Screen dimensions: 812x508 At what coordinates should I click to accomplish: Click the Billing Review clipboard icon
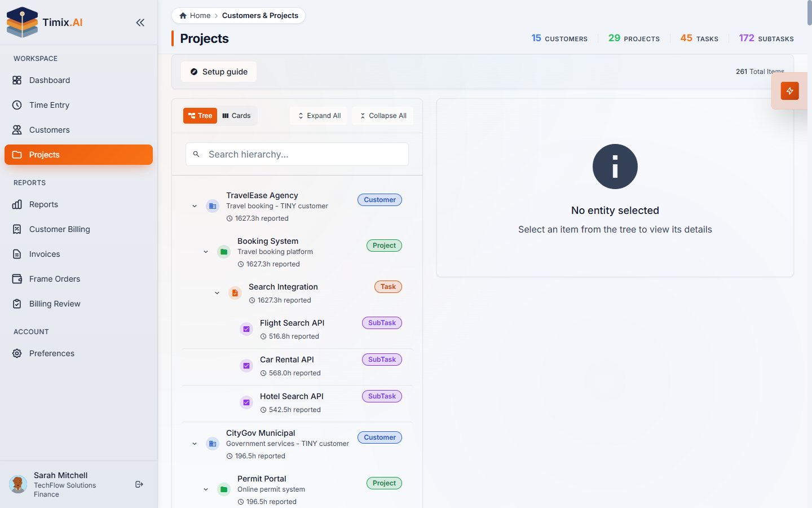17,304
